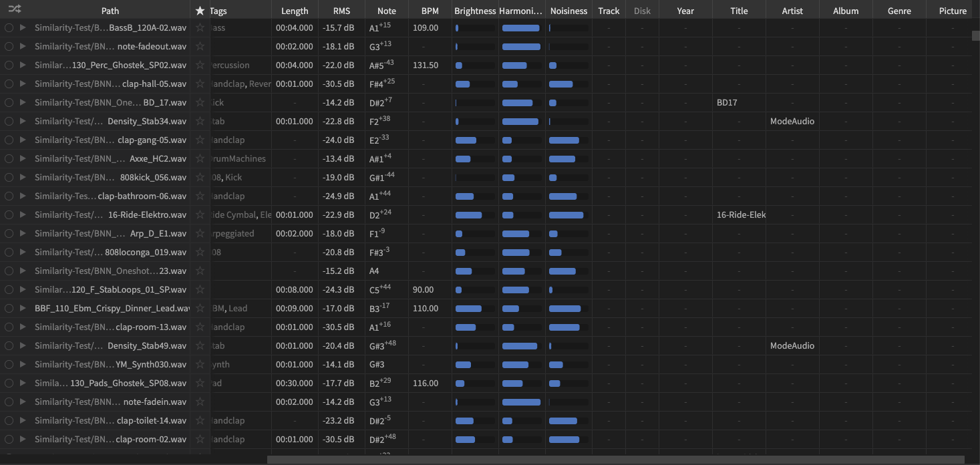This screenshot has width=980, height=465.
Task: Click the horizontal scrollbar at the bottom
Action: [x=615, y=460]
